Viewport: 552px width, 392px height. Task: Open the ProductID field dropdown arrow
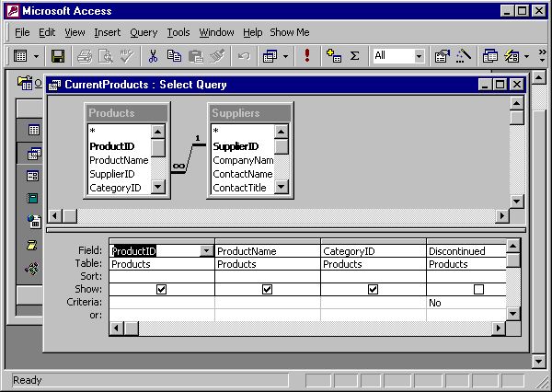(206, 250)
